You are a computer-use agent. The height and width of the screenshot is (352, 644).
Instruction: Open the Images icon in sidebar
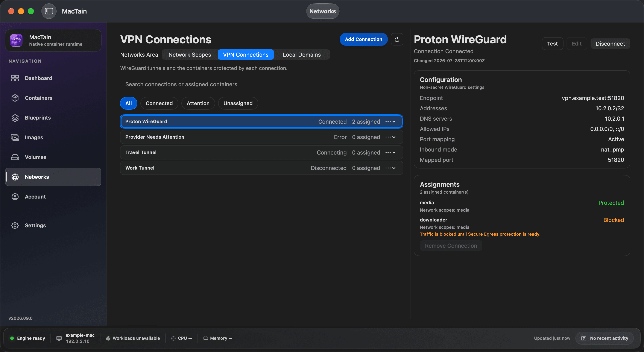click(x=15, y=138)
